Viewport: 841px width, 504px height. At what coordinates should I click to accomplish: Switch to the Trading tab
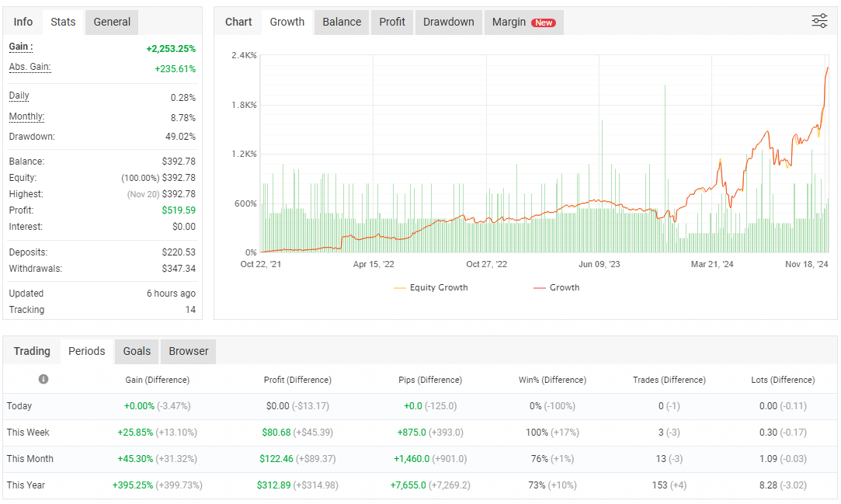point(32,351)
